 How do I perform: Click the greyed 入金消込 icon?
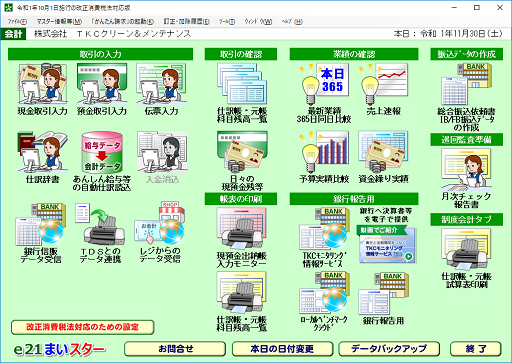click(x=162, y=157)
